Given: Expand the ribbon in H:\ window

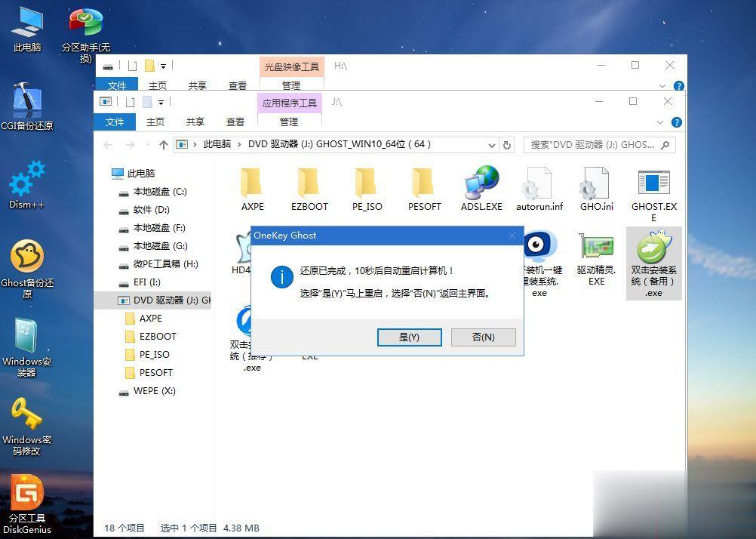Looking at the screenshot, I should tap(662, 86).
